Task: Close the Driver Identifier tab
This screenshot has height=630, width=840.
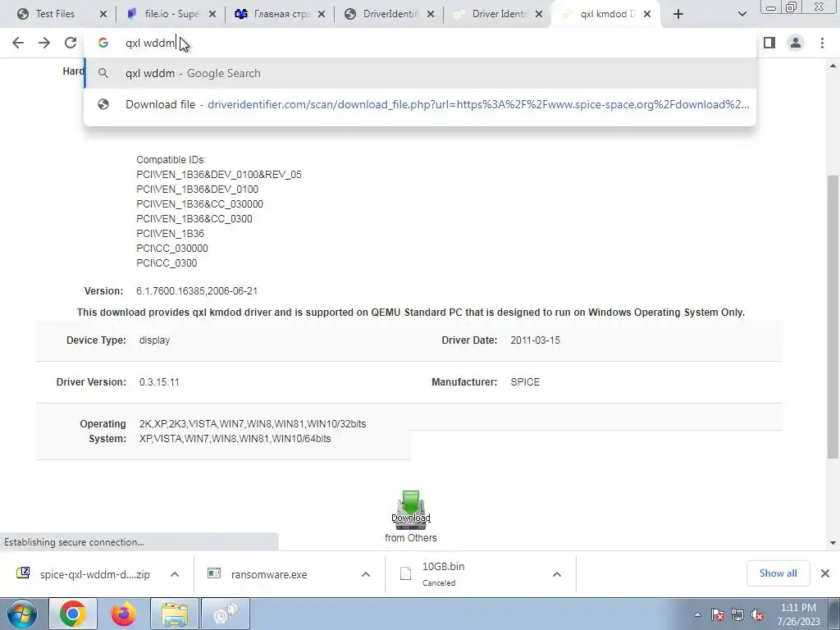Action: coord(540,14)
